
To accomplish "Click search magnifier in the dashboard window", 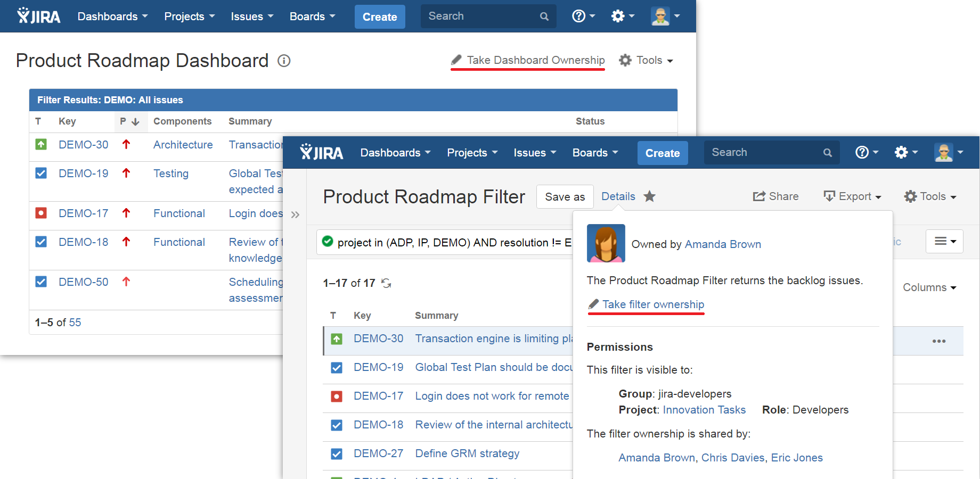I will coord(544,16).
